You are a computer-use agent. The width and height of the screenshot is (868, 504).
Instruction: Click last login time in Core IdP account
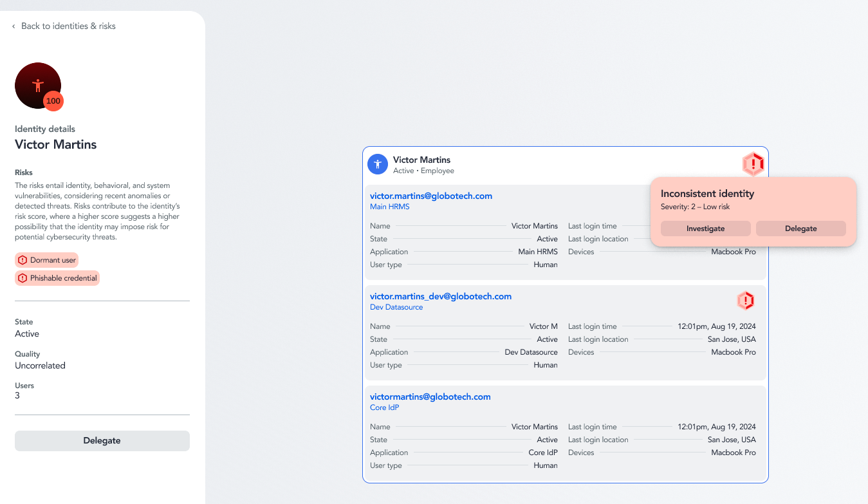tap(717, 427)
